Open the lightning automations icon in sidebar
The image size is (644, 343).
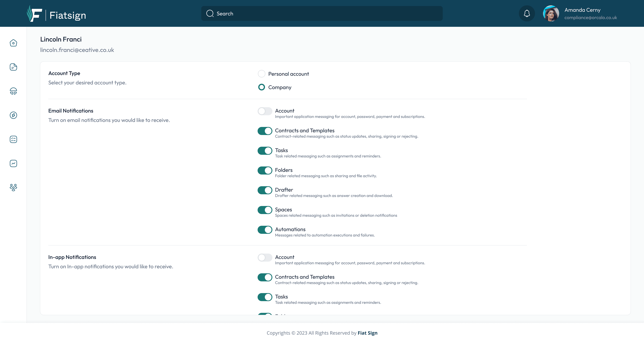click(13, 115)
